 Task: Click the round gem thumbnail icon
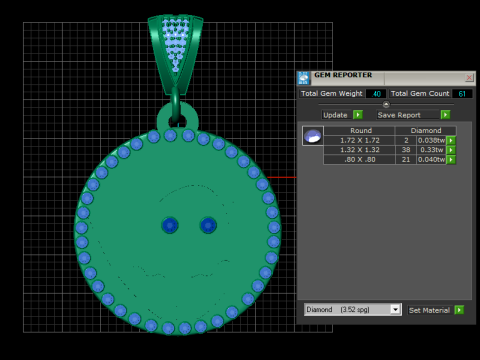coord(313,136)
